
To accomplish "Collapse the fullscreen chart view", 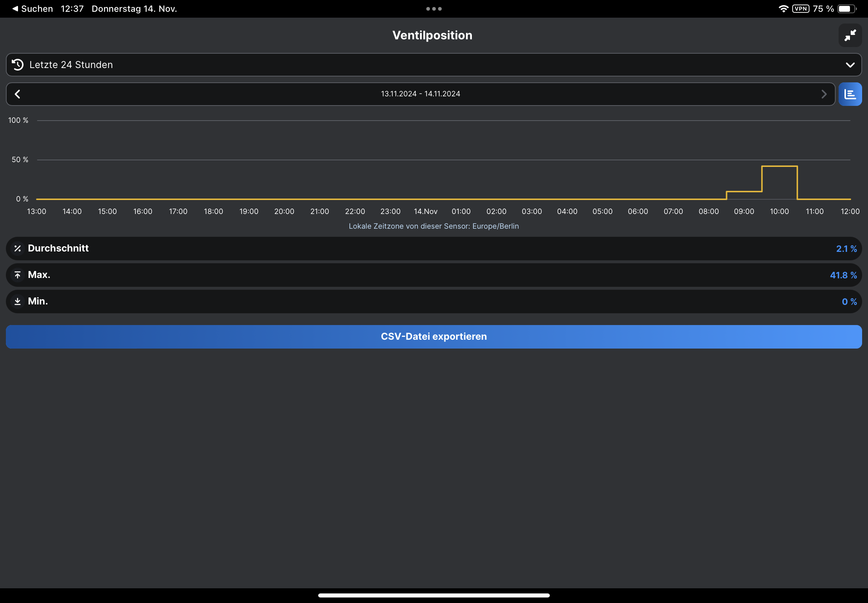I will pyautogui.click(x=850, y=35).
